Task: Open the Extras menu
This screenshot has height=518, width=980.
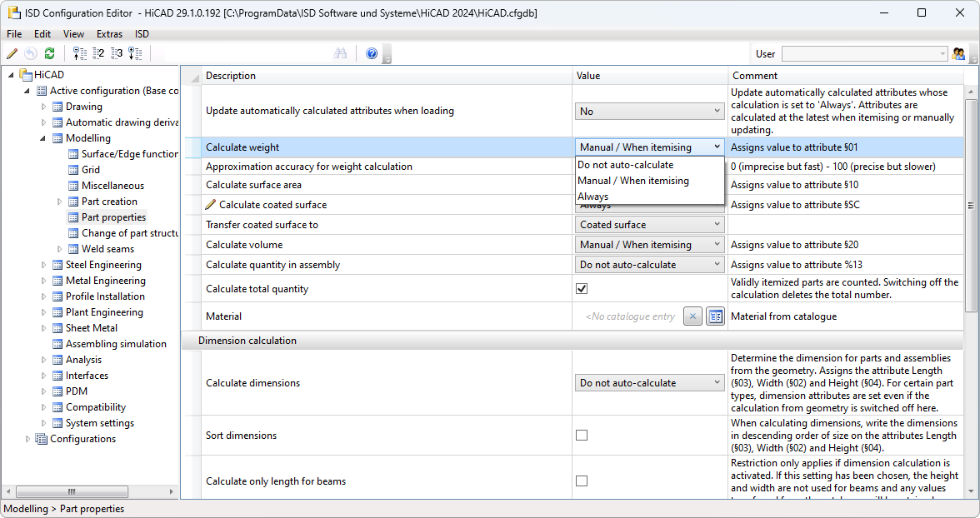Action: tap(109, 34)
